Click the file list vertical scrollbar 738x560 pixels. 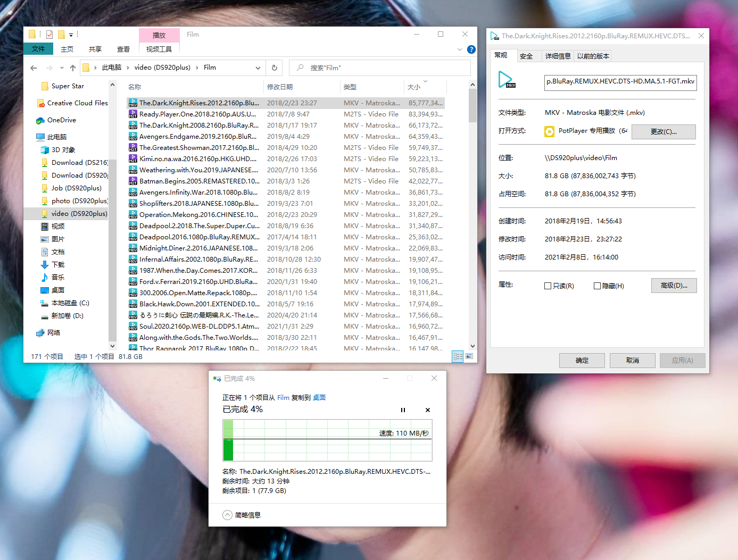click(472, 106)
